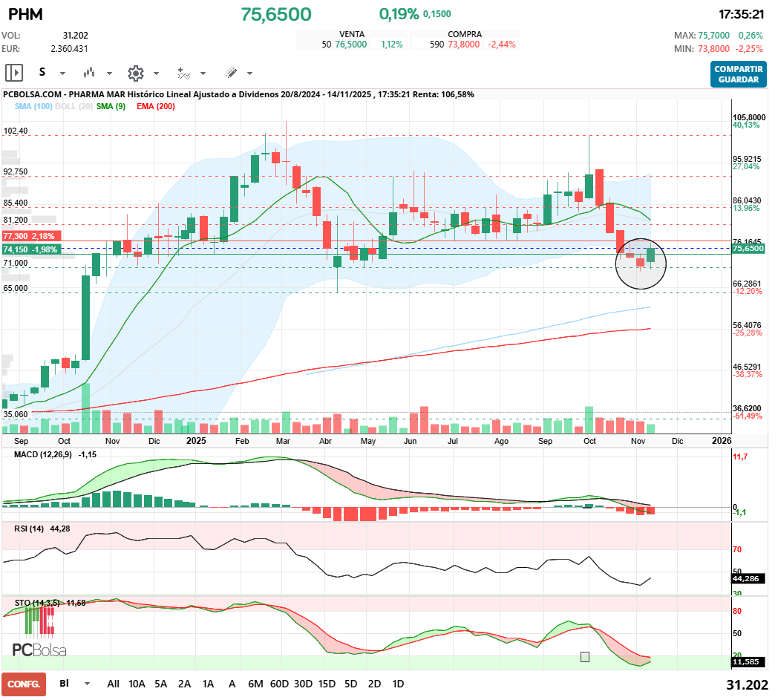Expand the interval S dropdown arrow
778x700 pixels.
62,73
